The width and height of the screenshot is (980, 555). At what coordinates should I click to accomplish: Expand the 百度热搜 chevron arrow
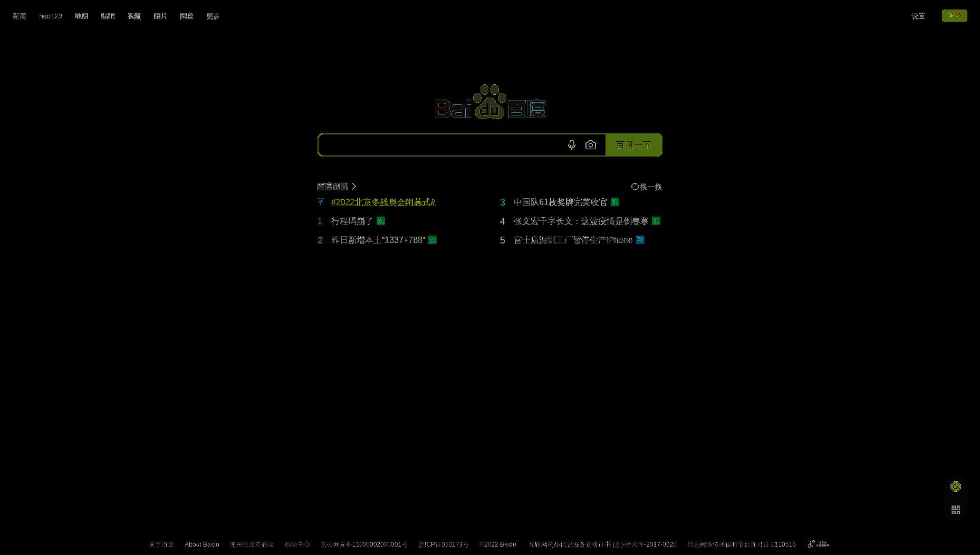tap(354, 187)
